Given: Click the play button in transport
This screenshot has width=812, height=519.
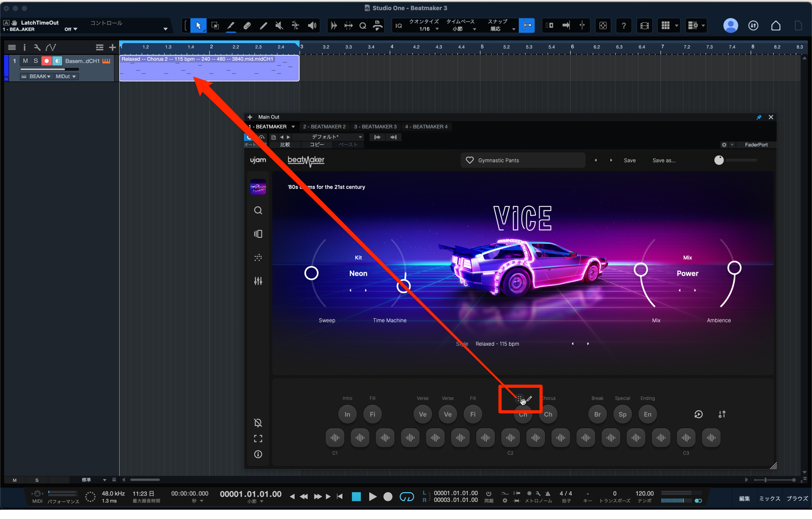Looking at the screenshot, I should tap(372, 497).
